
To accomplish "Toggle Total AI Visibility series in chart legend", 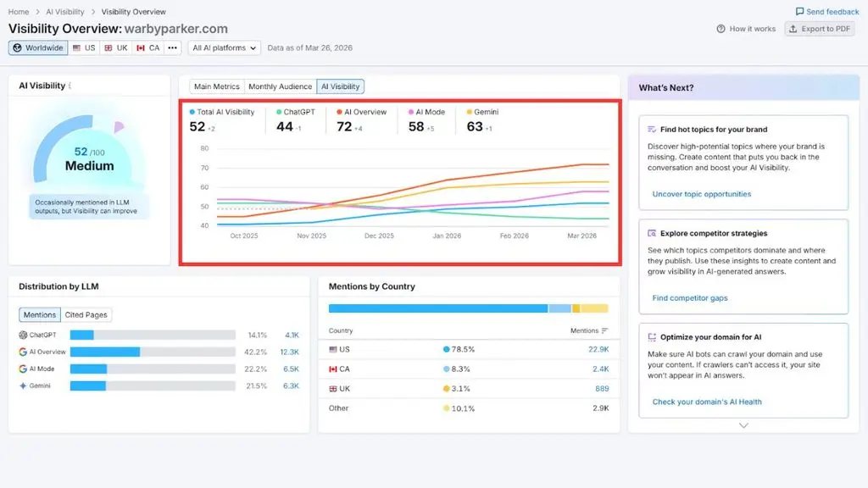I will click(222, 112).
